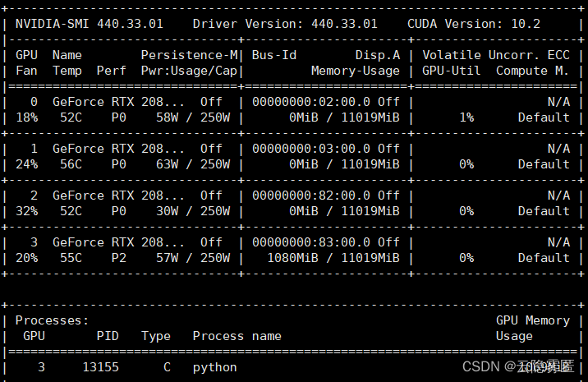The width and height of the screenshot is (588, 382).
Task: Click the PID column header
Action: tap(108, 336)
